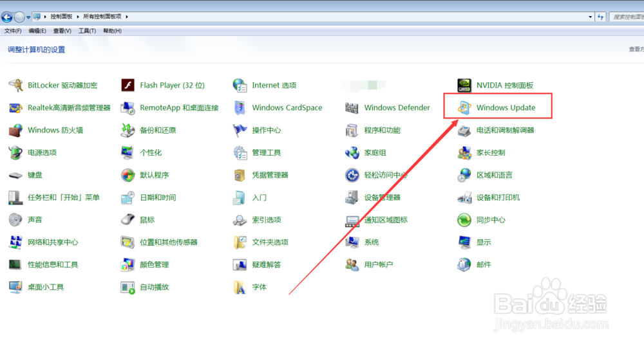Open the 查看(V) menu
The height and width of the screenshot is (346, 644).
pyautogui.click(x=62, y=31)
